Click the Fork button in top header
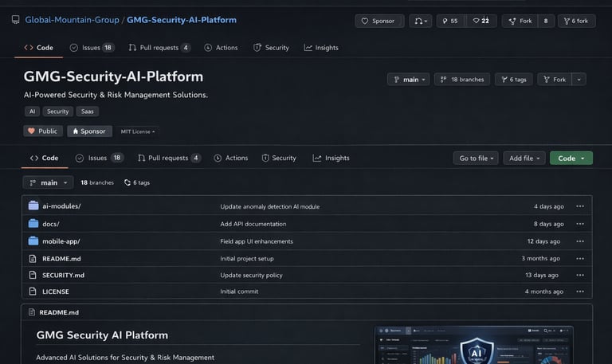The width and height of the screenshot is (612, 364). pyautogui.click(x=520, y=21)
